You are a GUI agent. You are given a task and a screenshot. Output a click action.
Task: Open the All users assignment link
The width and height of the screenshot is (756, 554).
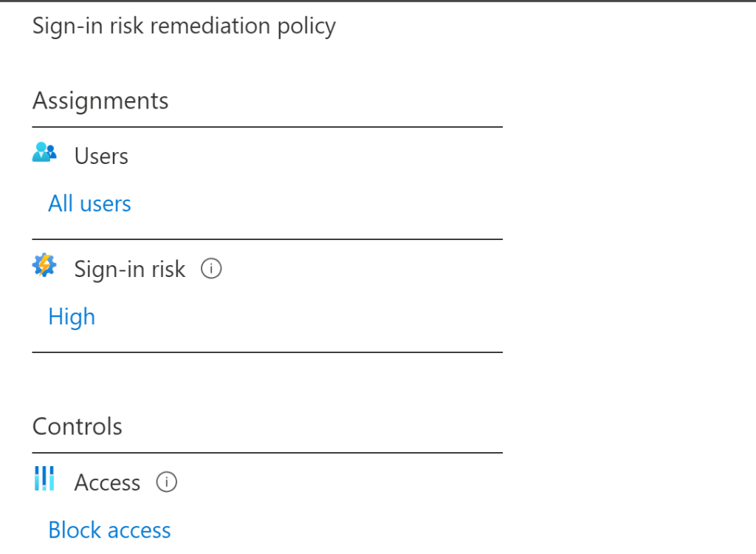89,204
